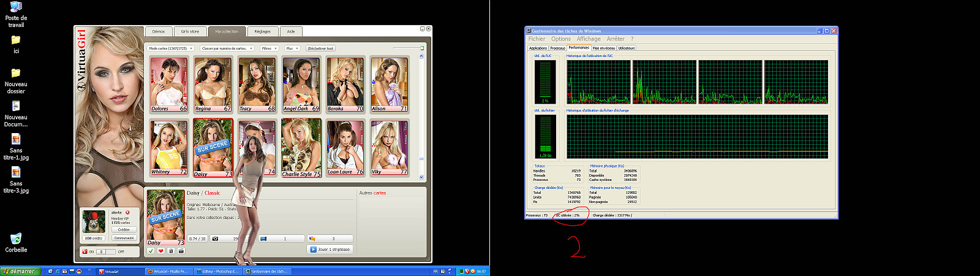Open the Options menu in Task Manager
Screen dimensions: 980x276
(561, 39)
